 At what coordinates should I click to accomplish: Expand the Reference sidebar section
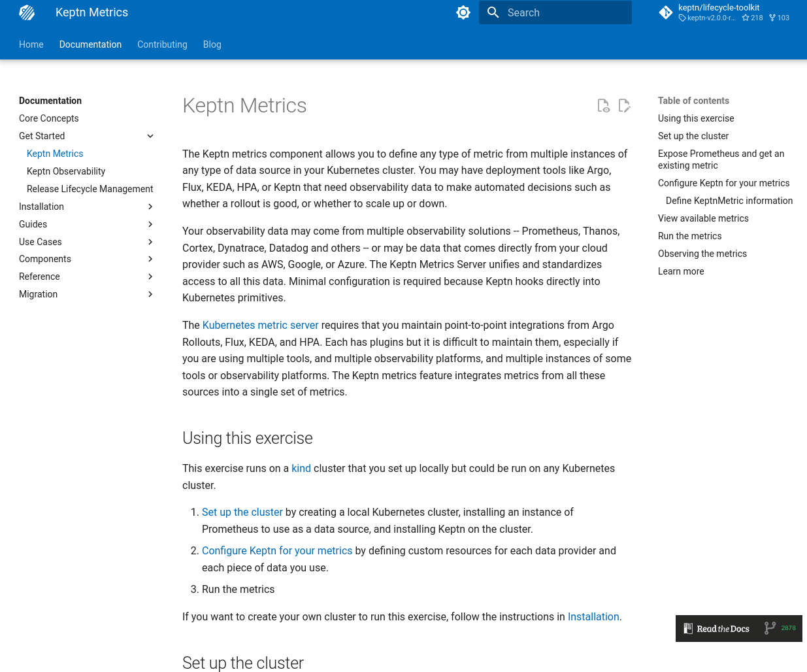pyautogui.click(x=150, y=277)
